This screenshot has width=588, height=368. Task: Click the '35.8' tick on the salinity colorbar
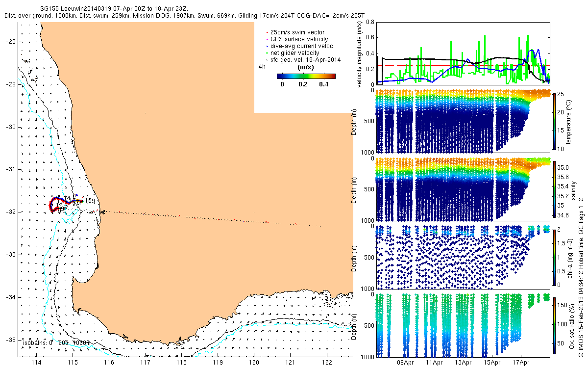(564, 167)
